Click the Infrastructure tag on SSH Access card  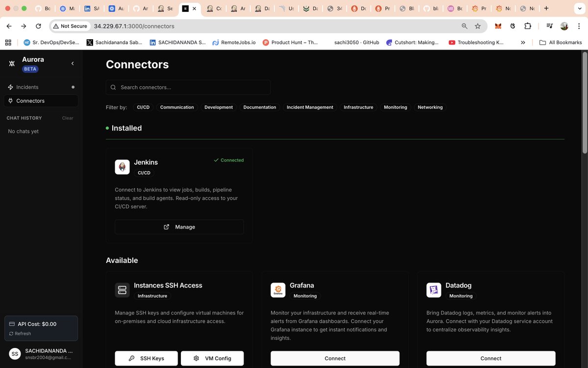tap(152, 296)
